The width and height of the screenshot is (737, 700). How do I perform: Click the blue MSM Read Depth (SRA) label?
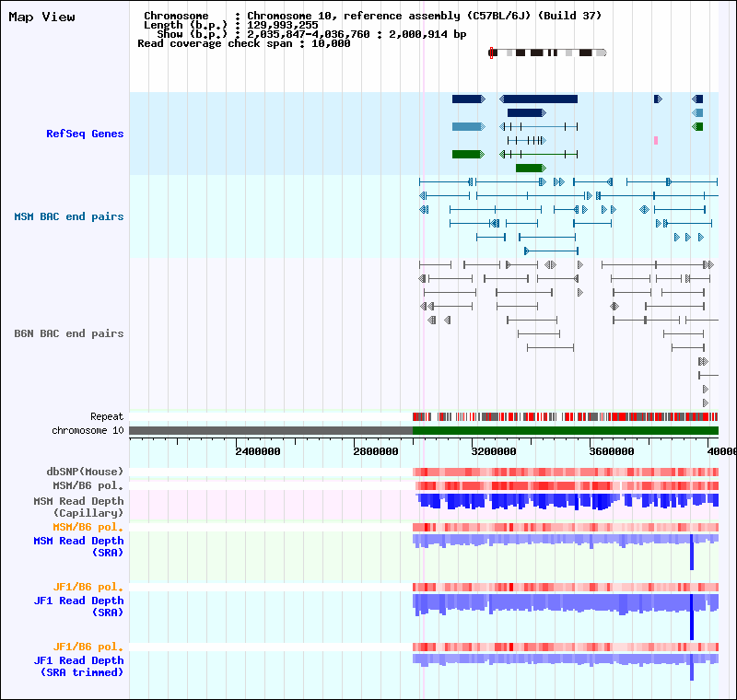(78, 546)
